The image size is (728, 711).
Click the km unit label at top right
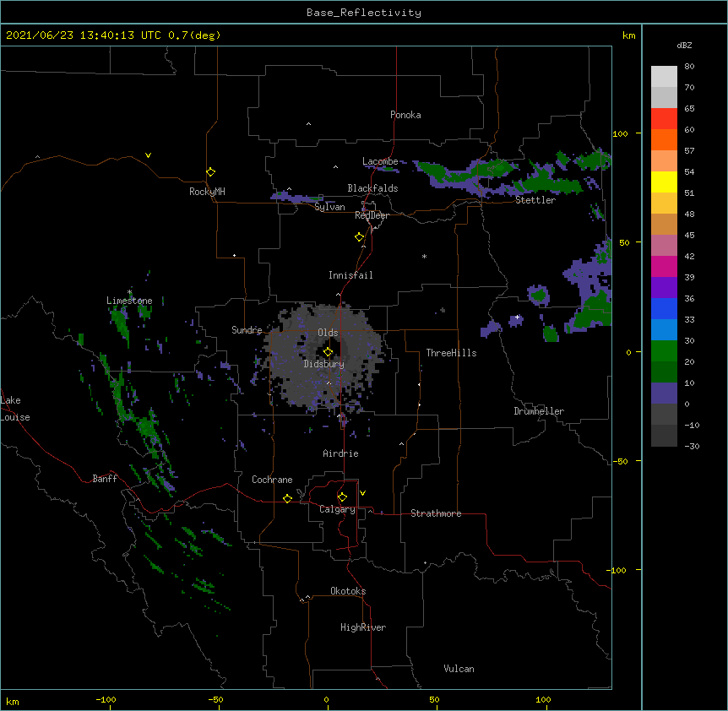(629, 35)
